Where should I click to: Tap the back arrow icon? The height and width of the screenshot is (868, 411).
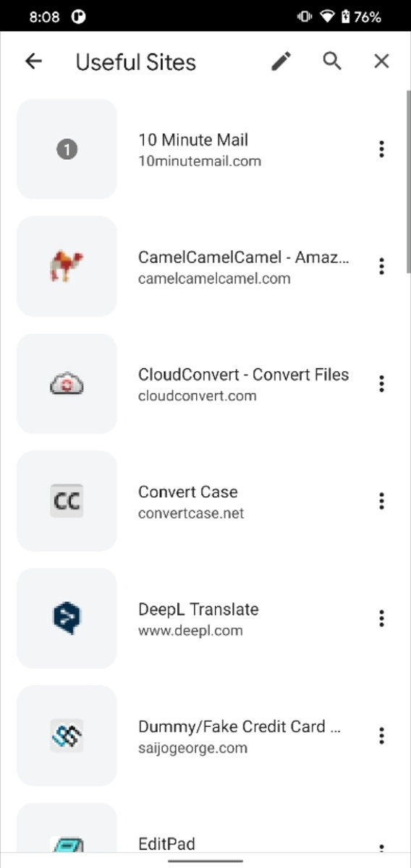point(33,61)
